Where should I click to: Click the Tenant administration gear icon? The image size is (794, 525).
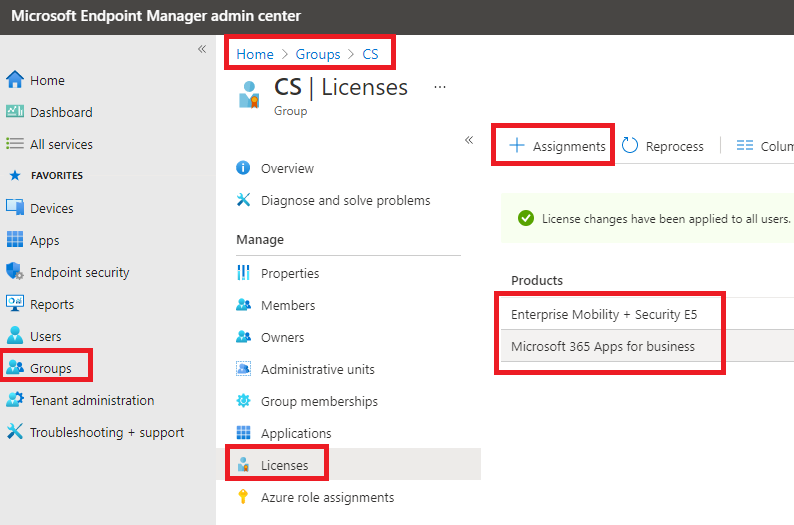pos(15,399)
